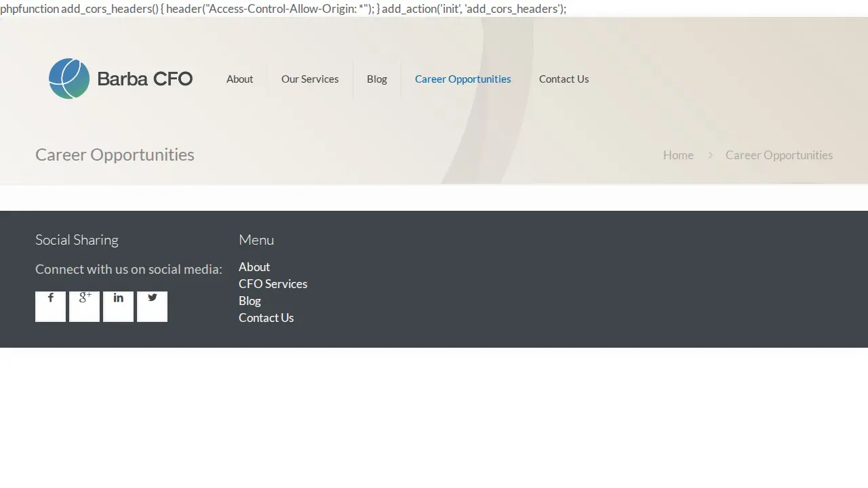Open Our Services in the top navigation
This screenshot has width=868, height=488.
point(310,79)
